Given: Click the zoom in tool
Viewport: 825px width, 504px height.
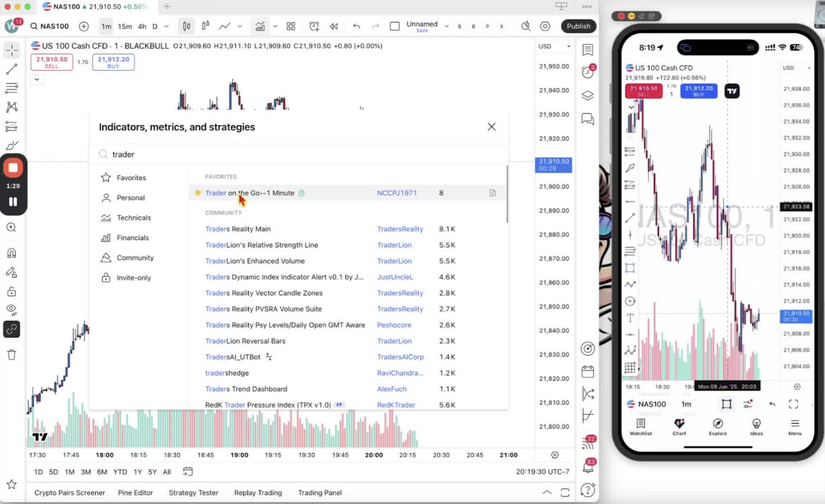Looking at the screenshot, I should click(x=12, y=227).
